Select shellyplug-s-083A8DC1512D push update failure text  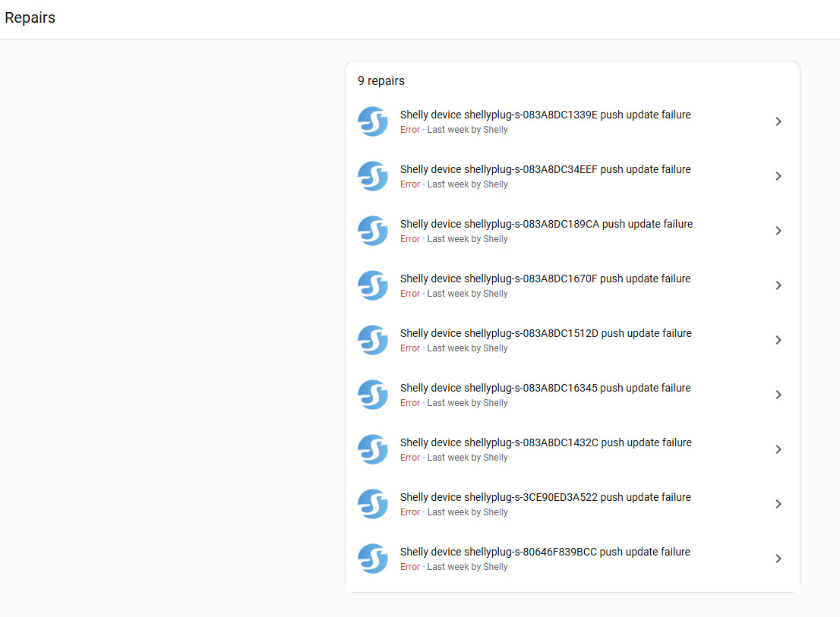tap(545, 334)
